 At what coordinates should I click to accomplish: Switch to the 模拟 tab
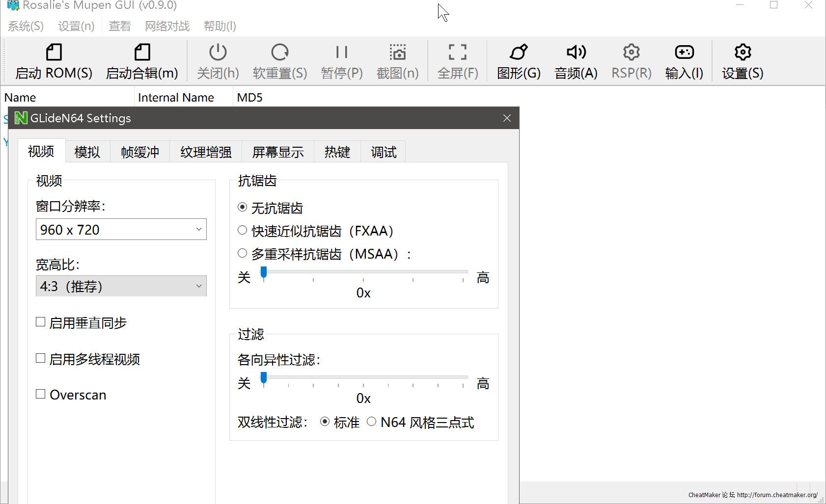(87, 152)
